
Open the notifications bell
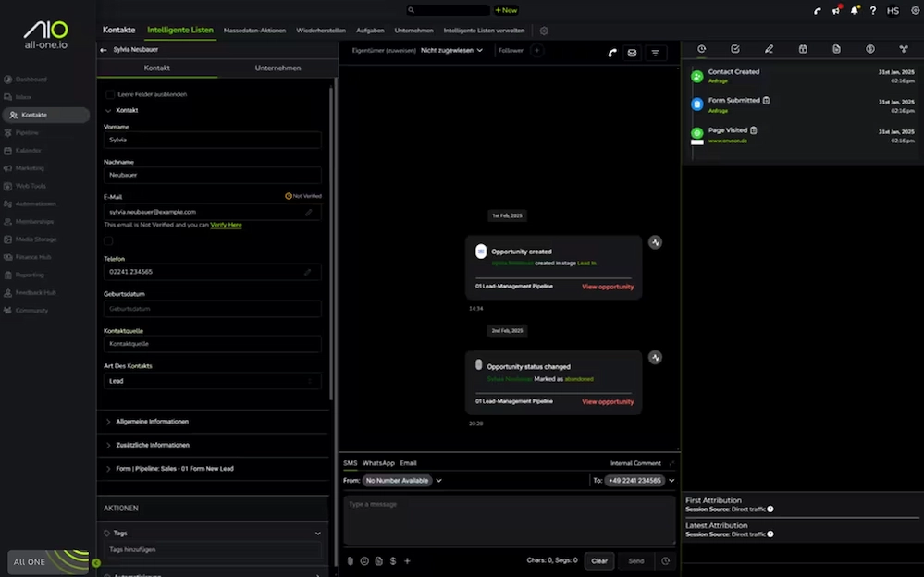click(x=854, y=10)
